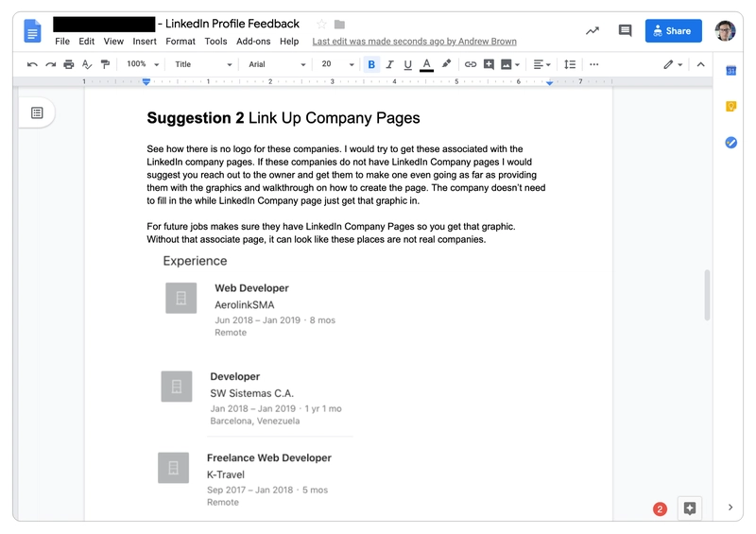Hide the menus with the caret
Image resolution: width=756 pixels, height=534 pixels.
(x=700, y=64)
